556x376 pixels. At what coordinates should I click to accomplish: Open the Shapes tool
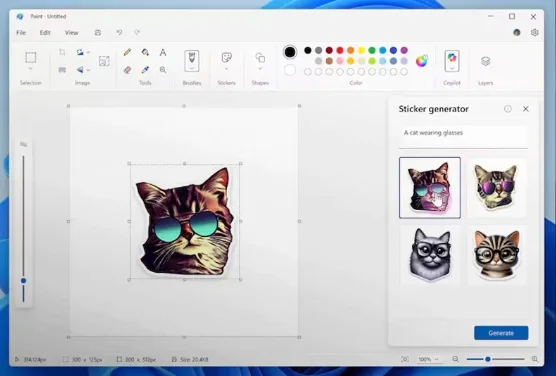point(260,57)
